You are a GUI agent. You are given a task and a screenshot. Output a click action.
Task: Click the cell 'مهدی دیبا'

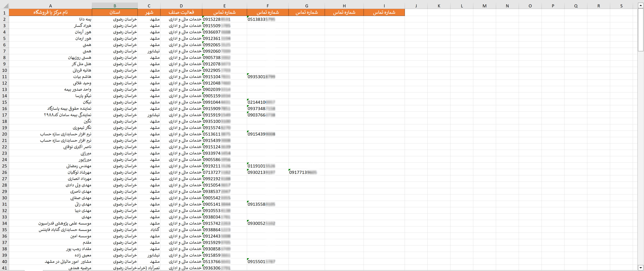pos(50,211)
